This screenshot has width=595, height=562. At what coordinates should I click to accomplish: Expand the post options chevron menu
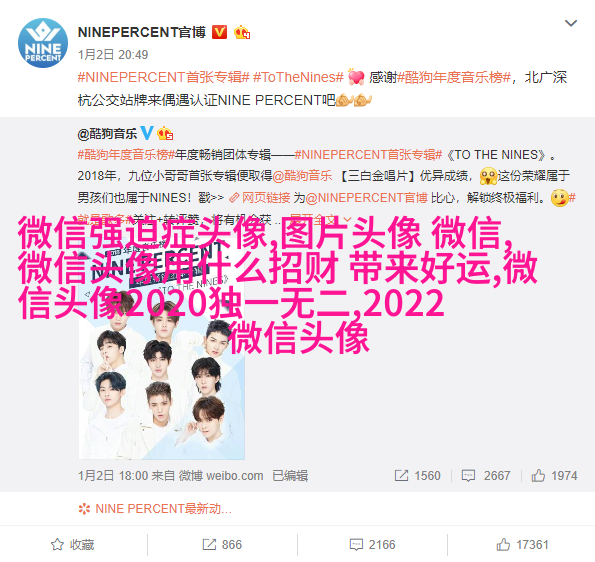pyautogui.click(x=571, y=23)
